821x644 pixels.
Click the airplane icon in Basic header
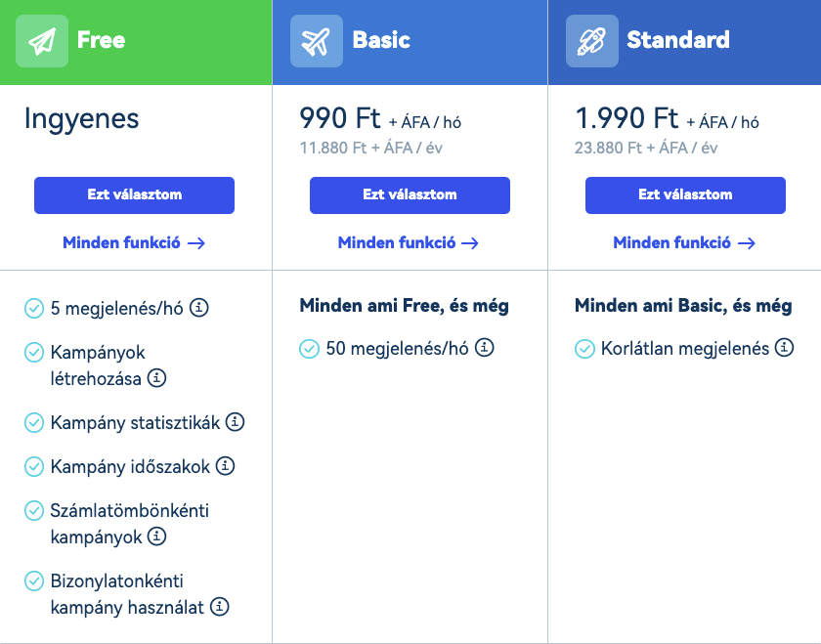(317, 41)
